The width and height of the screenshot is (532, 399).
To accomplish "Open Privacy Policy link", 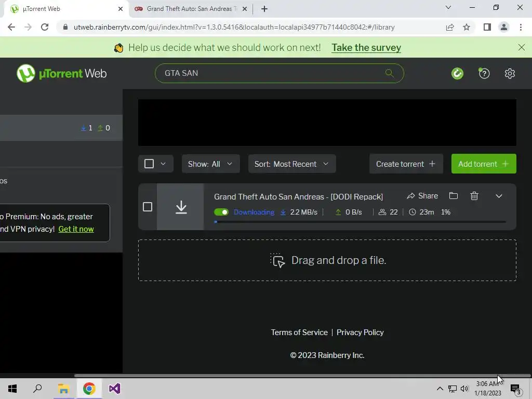I will 360,332.
